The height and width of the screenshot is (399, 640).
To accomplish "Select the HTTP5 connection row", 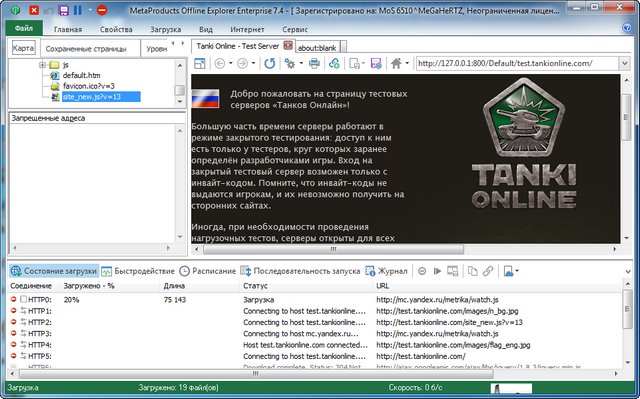I will point(314,356).
